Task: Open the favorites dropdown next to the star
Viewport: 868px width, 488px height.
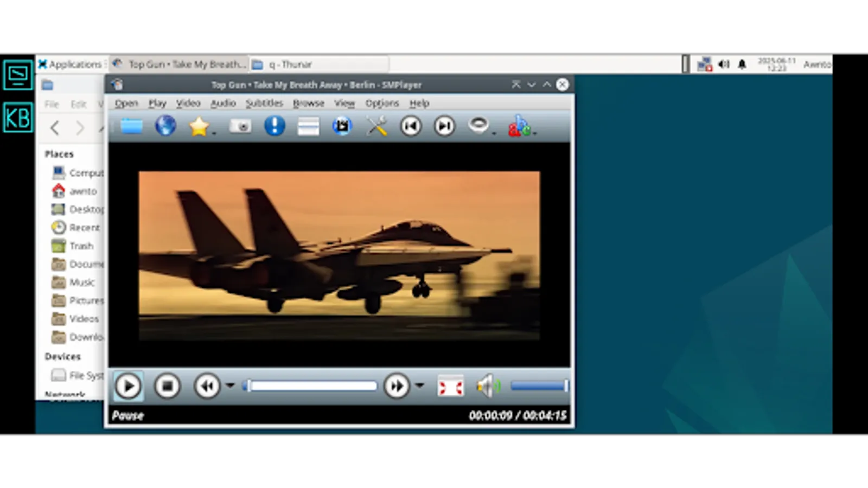Action: 213,132
